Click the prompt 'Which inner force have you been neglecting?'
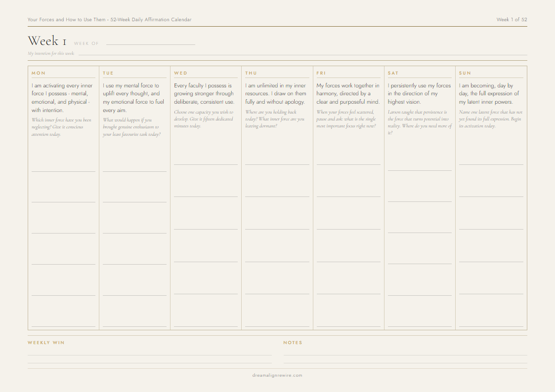555x392 pixels. pos(61,127)
